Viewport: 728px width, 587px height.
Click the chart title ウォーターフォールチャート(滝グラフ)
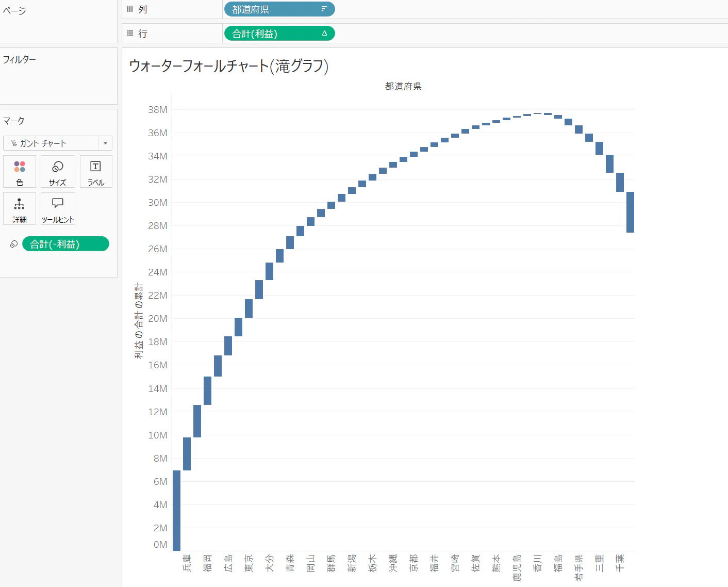tap(228, 66)
